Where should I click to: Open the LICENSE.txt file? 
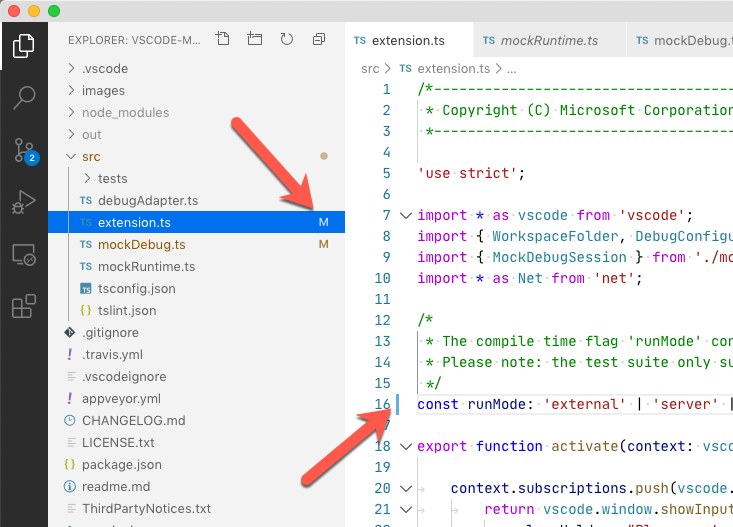196,442
